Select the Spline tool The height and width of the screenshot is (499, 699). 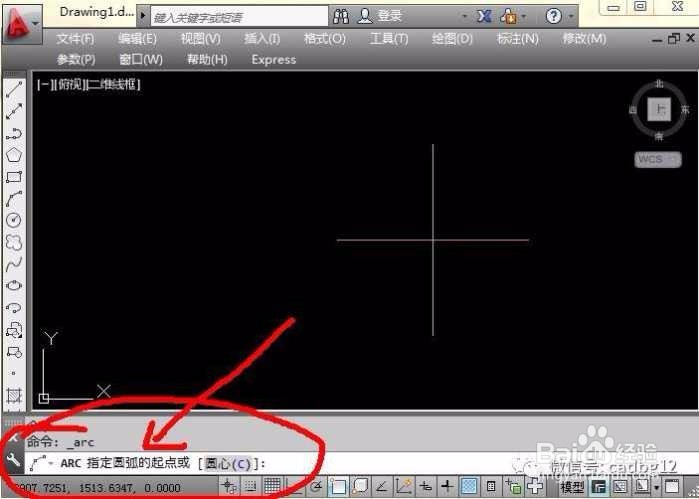point(13,264)
